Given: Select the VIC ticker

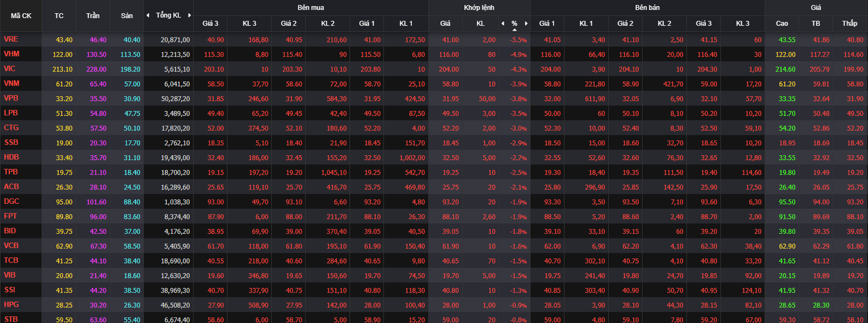Looking at the screenshot, I should [9, 69].
